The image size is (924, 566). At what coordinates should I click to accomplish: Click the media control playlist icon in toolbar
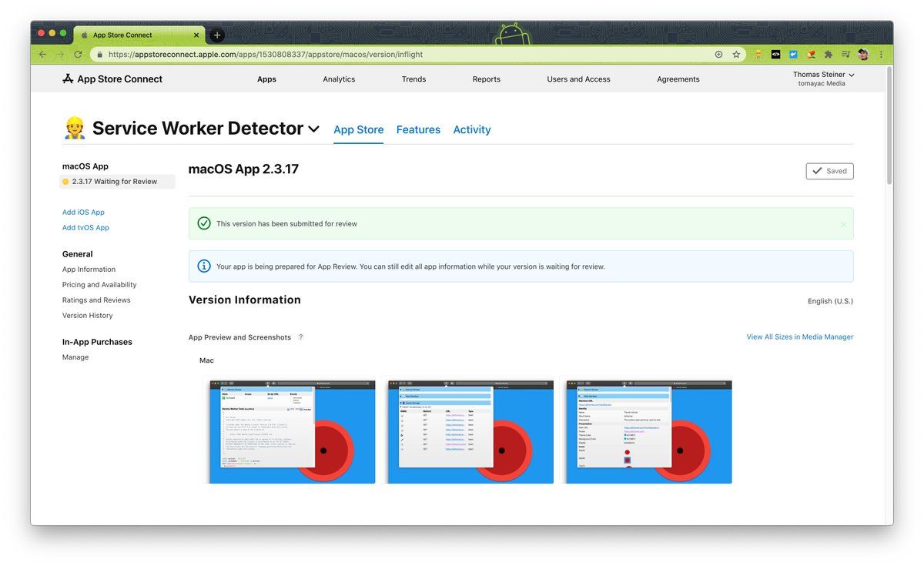845,55
